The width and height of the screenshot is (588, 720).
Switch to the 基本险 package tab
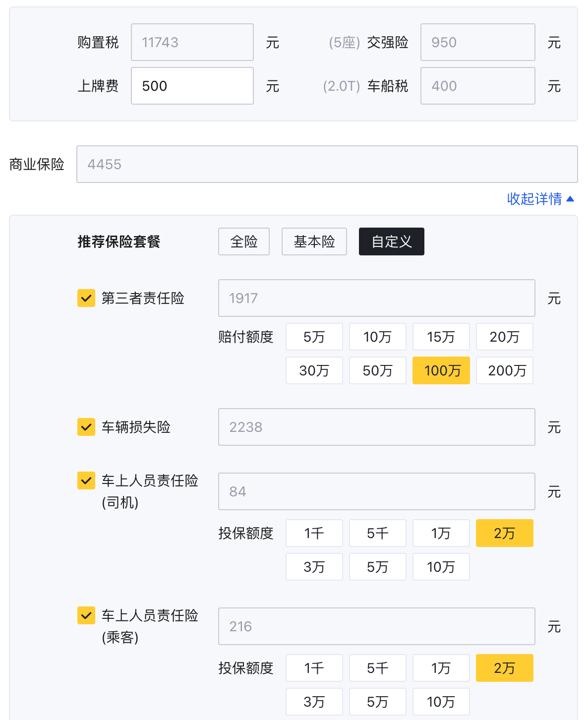[314, 241]
